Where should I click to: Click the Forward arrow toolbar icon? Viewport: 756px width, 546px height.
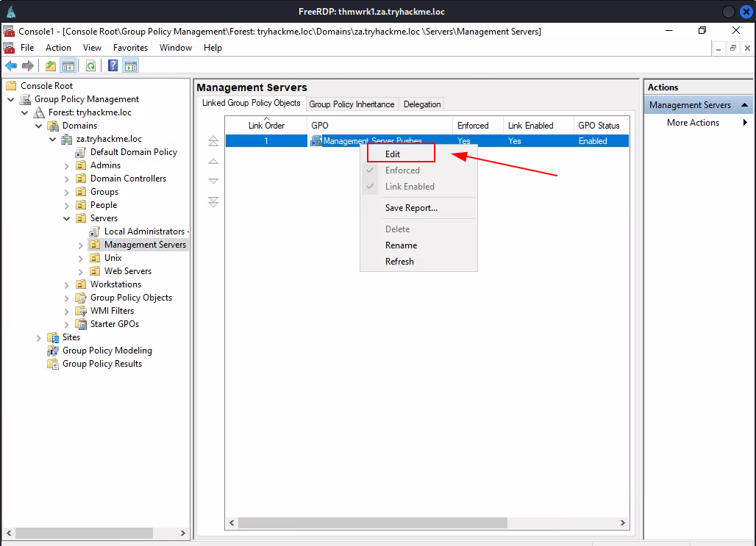(28, 65)
